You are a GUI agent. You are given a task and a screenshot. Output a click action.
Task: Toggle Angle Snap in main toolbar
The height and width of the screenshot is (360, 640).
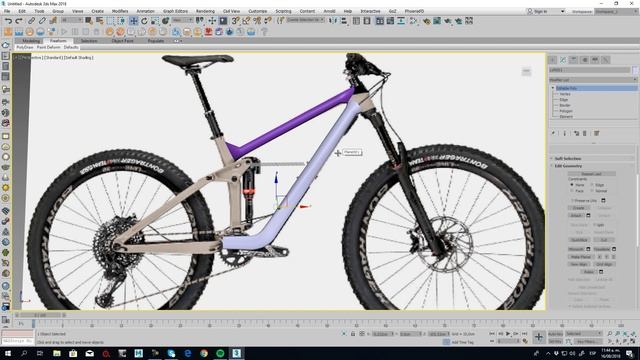[246, 20]
